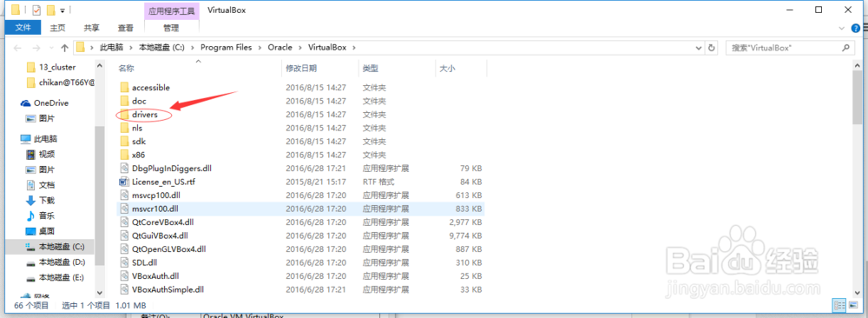The width and height of the screenshot is (868, 318).
Task: Click the SDL.dll file icon
Action: [124, 262]
